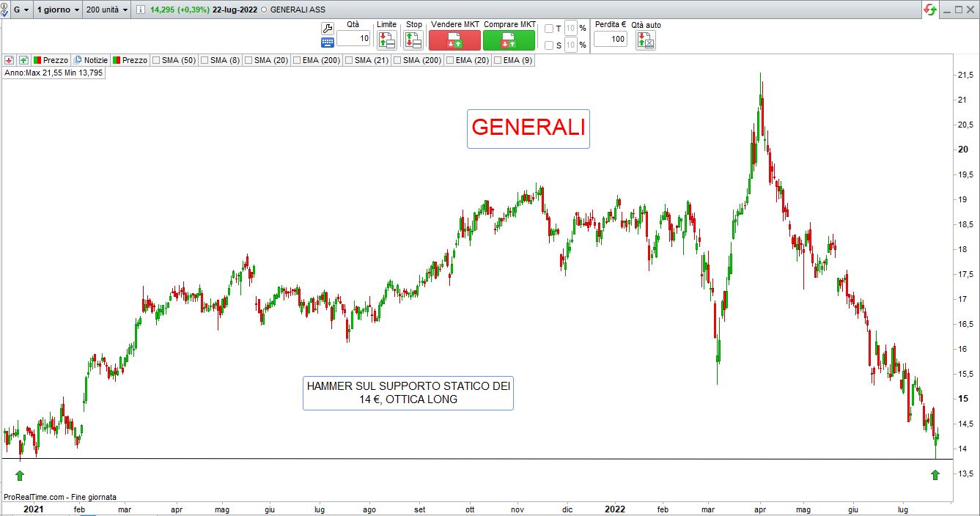Screen dimensions: 980x516
Task: Open the Notizie tab
Action: coord(90,60)
